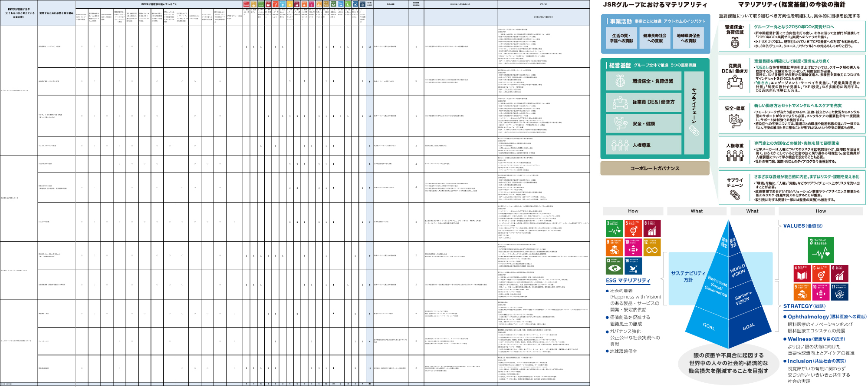Click the heading 定量目標を明確にして制度・環境をより良く

(791, 61)
